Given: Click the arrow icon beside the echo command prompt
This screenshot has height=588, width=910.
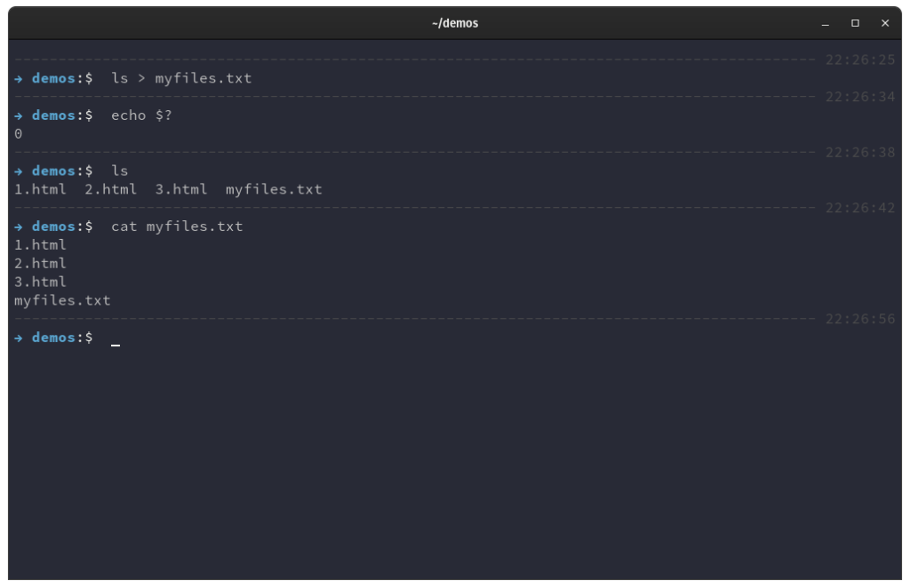Looking at the screenshot, I should (x=18, y=115).
